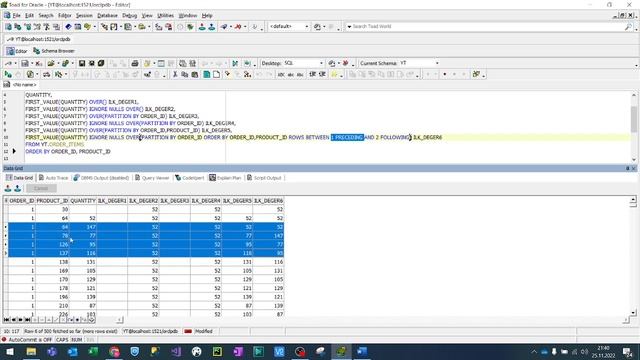640x360 pixels.
Task: Click the 'Modified' status bar entry
Action: (203, 331)
